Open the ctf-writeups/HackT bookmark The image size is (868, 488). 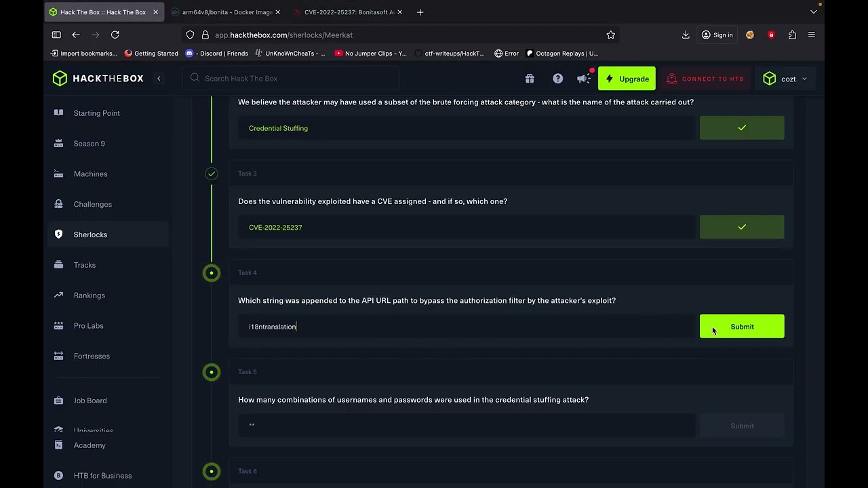[449, 54]
